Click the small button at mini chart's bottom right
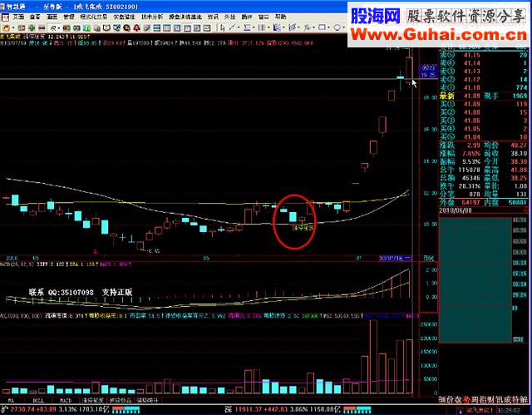 coord(517,338)
